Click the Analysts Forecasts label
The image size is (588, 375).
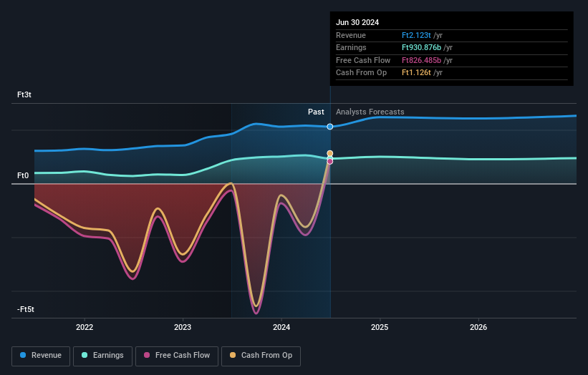(370, 112)
